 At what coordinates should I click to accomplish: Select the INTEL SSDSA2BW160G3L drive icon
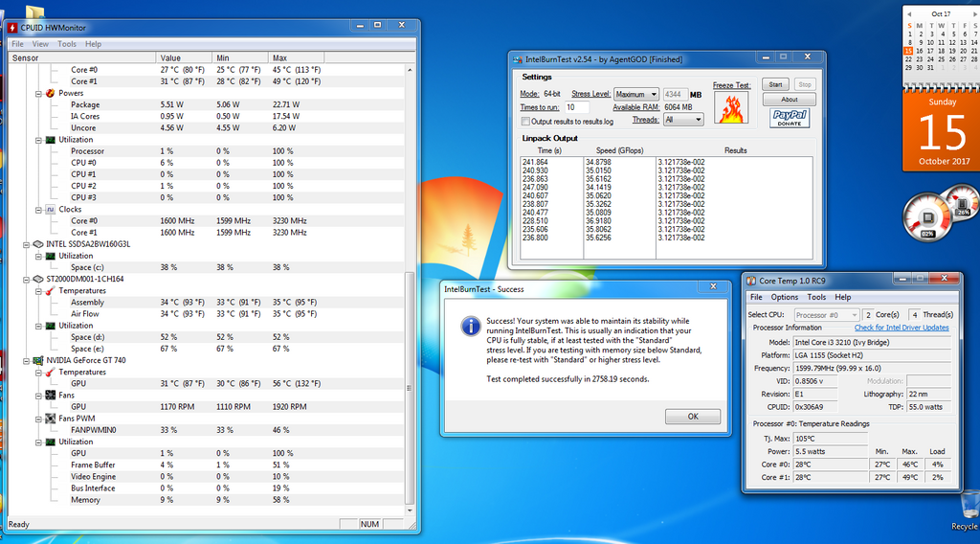(x=38, y=244)
